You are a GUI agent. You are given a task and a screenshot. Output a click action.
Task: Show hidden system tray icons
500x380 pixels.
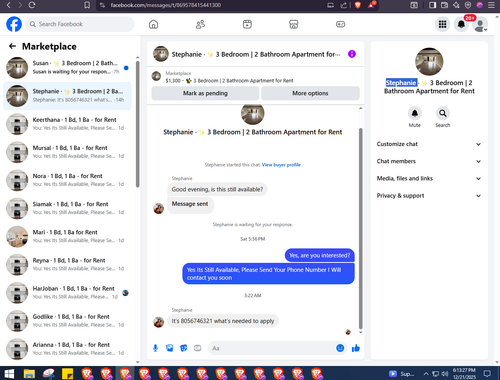click(426, 374)
